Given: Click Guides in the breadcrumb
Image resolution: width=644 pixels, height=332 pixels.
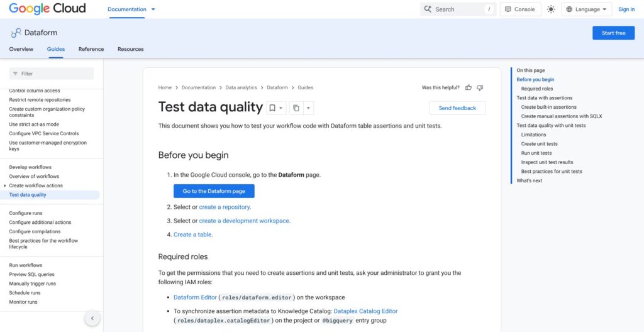Looking at the screenshot, I should pyautogui.click(x=305, y=87).
